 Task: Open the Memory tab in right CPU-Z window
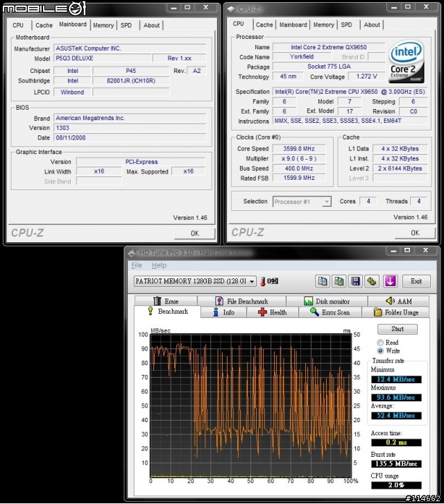[x=324, y=25]
